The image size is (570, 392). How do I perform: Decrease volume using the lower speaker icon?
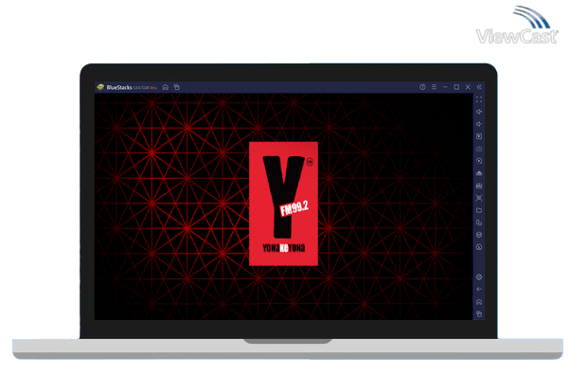pyautogui.click(x=479, y=124)
